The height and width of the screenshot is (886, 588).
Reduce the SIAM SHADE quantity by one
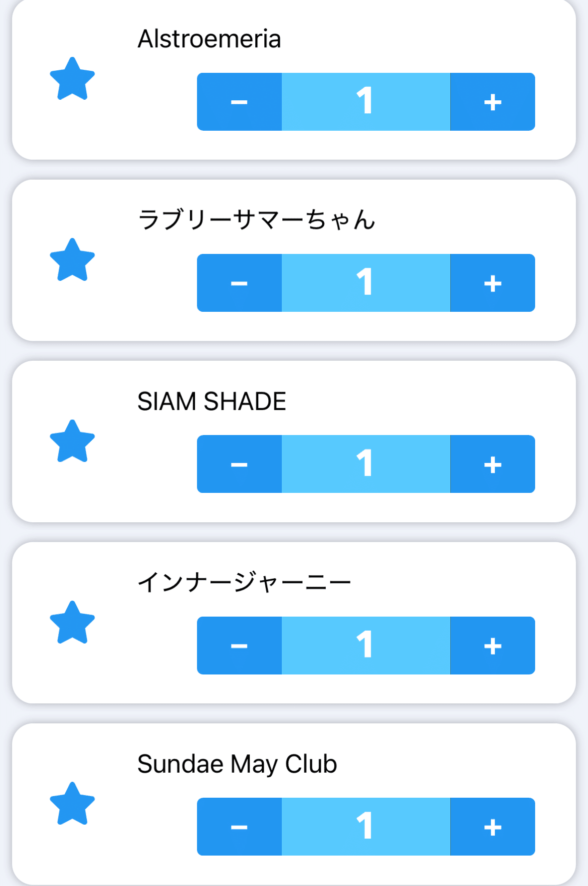tap(239, 464)
